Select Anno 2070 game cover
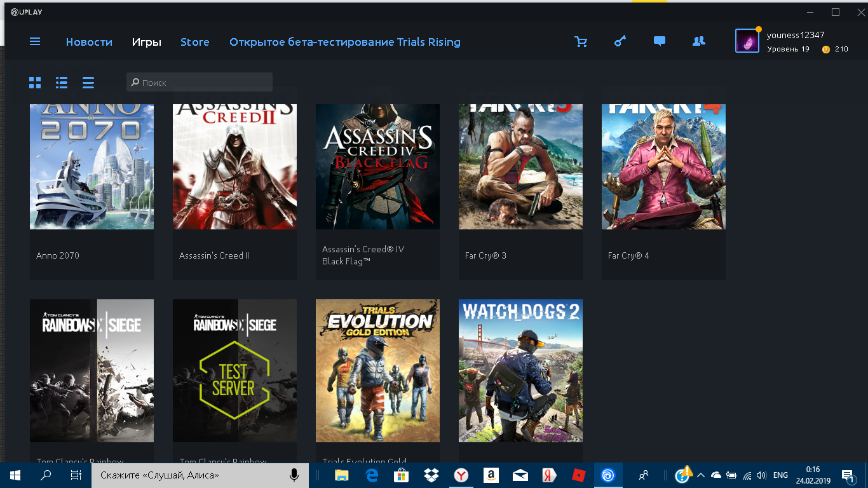This screenshot has height=488, width=868. [x=92, y=166]
